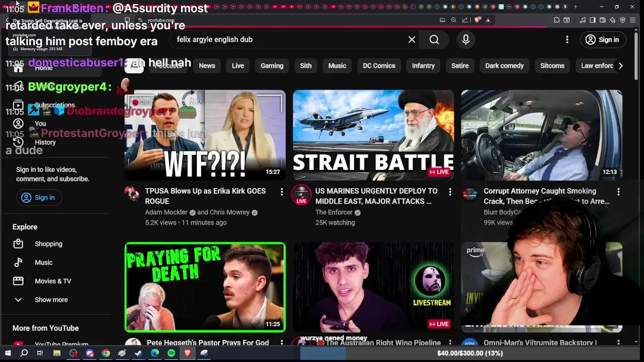
Task: Click the YouTube search magnifier button
Action: (x=434, y=40)
